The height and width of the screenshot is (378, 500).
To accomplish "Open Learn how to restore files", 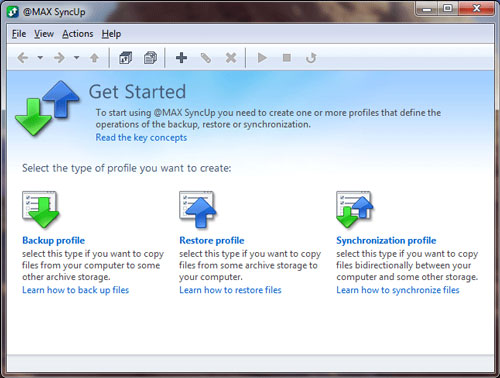I will [230, 290].
